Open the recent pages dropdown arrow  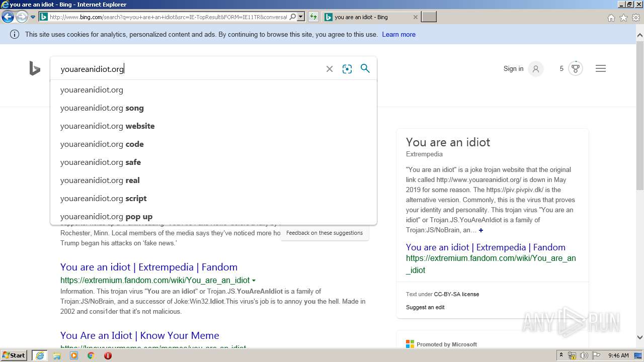33,17
